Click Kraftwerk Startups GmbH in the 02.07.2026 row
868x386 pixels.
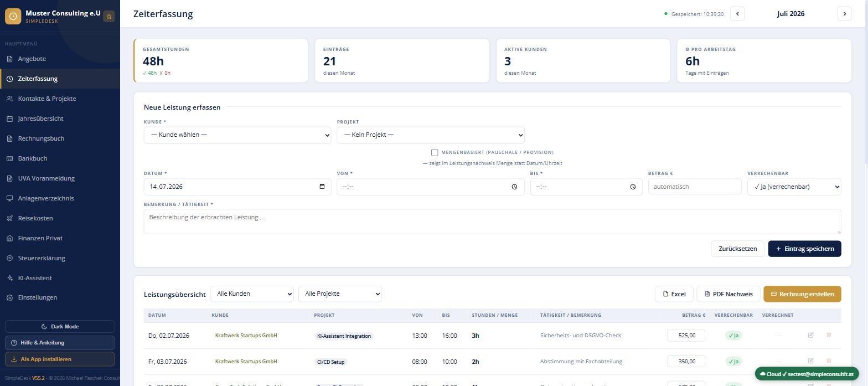(246, 336)
